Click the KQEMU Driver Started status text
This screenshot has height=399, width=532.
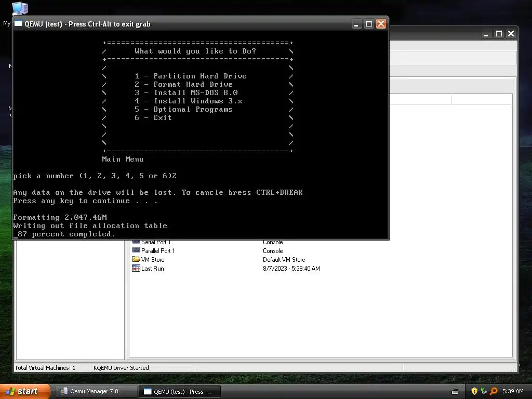pyautogui.click(x=121, y=368)
